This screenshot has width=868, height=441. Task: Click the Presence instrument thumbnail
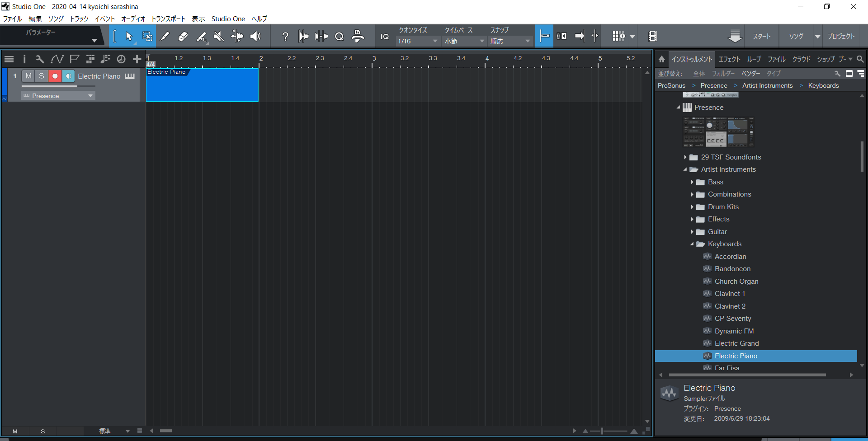(x=718, y=132)
